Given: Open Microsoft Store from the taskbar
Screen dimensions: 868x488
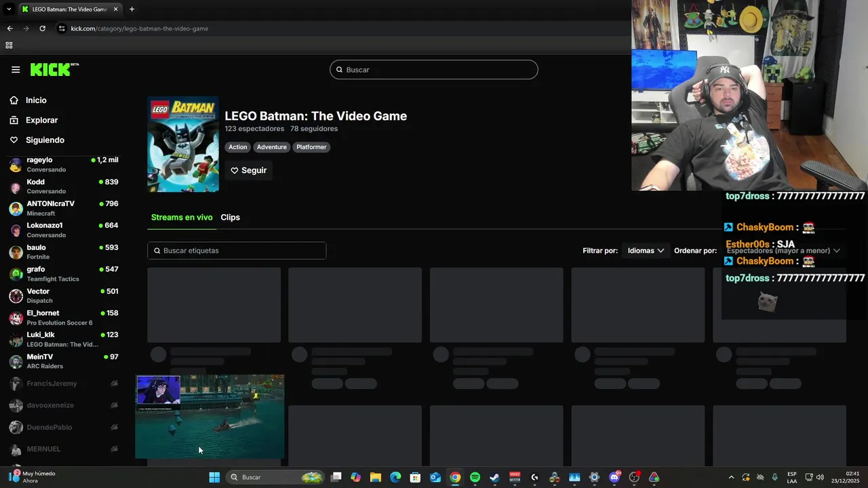Looking at the screenshot, I should point(415,477).
